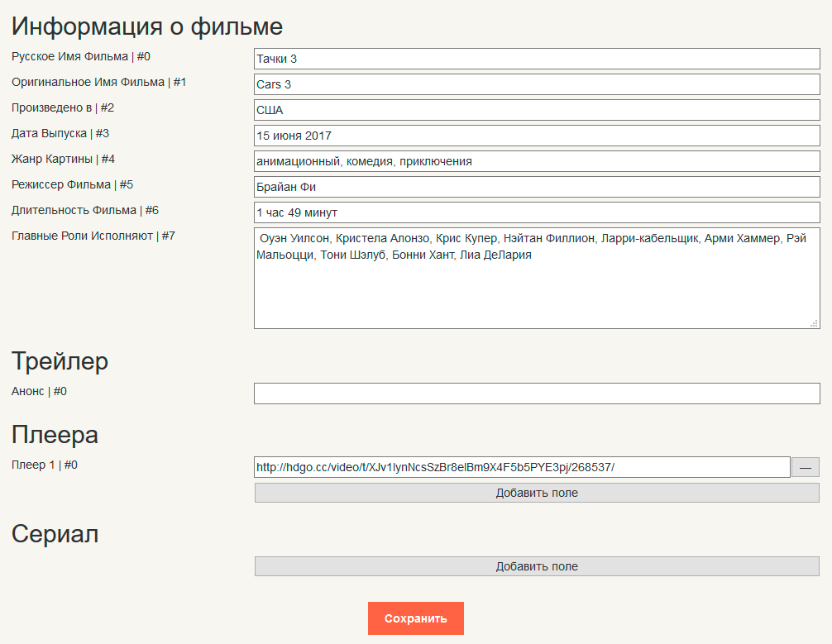
Task: Edit the genre field 'анимационный, комедия, приключения'
Action: (x=537, y=161)
